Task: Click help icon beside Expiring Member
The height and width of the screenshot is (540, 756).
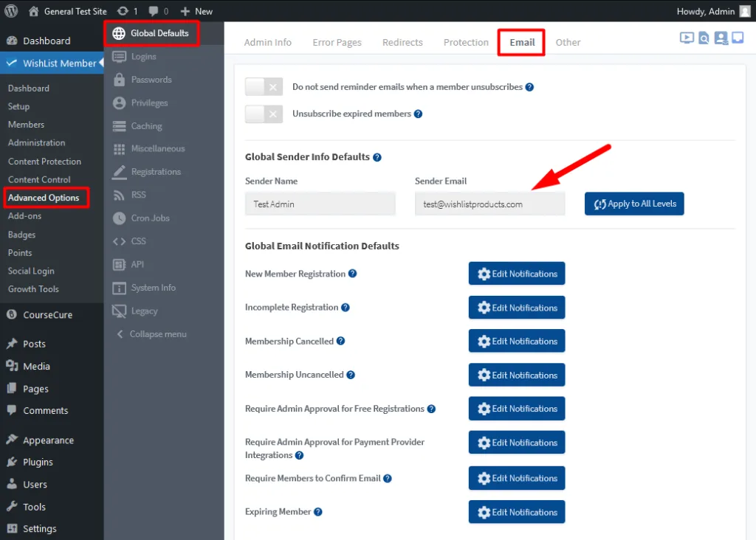Action: (x=317, y=512)
